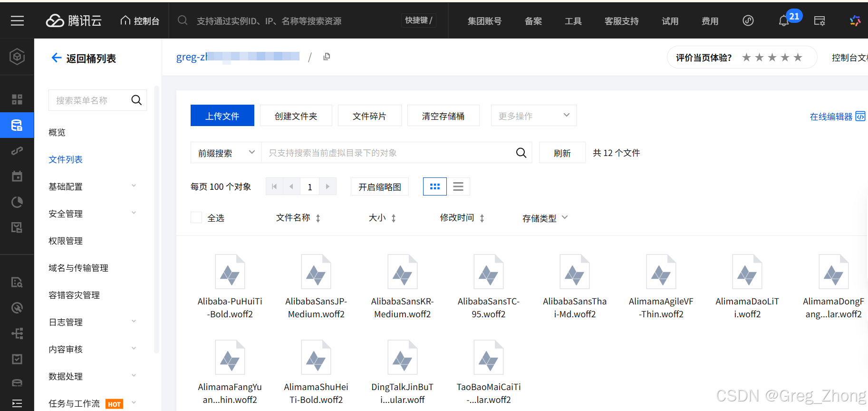This screenshot has width=868, height=411.
Task: Check the select-all checkbox
Action: [196, 217]
